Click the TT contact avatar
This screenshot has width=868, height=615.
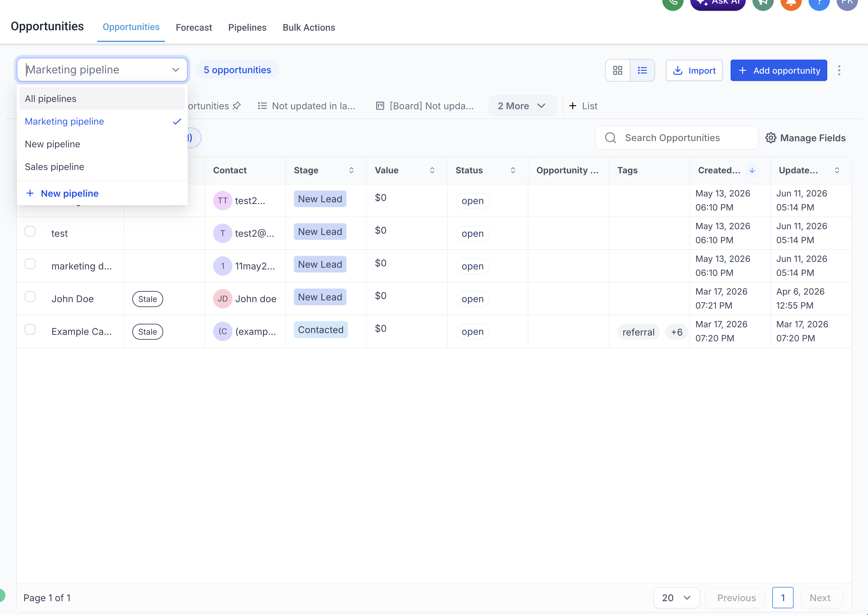coord(222,201)
